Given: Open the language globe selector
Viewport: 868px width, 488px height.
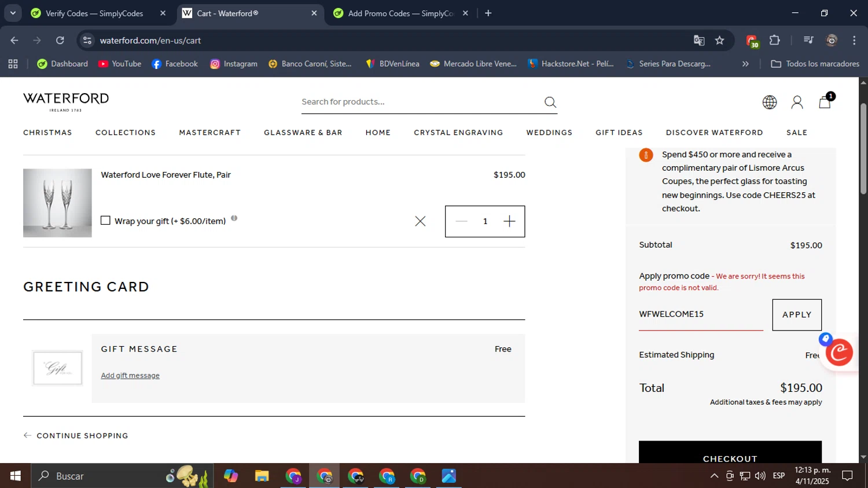Looking at the screenshot, I should [x=770, y=102].
